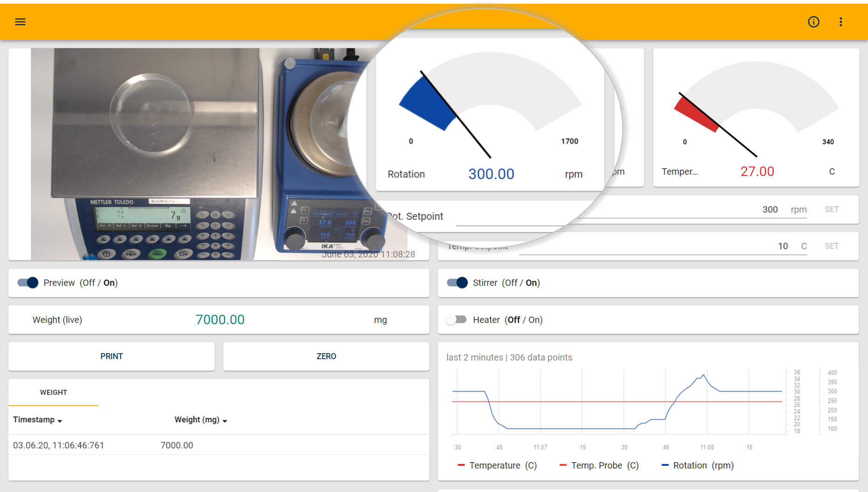This screenshot has height=492, width=868.
Task: Click SET for temperature setpoint
Action: [x=832, y=246]
